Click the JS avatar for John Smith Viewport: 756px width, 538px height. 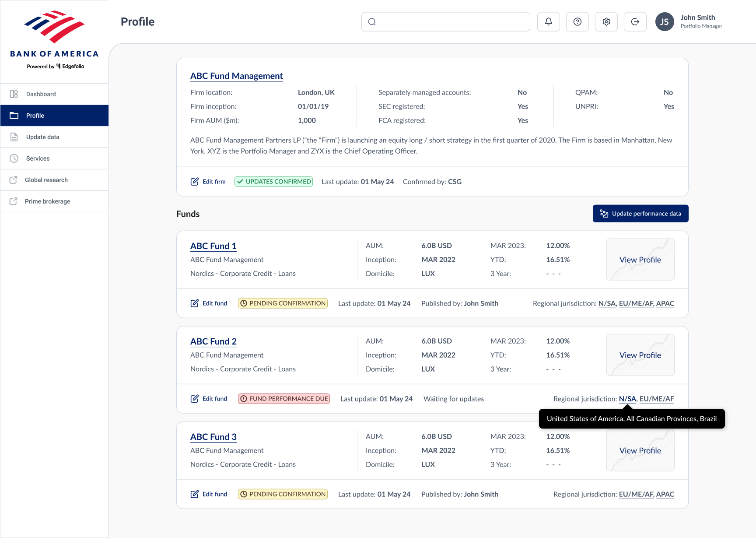[665, 21]
